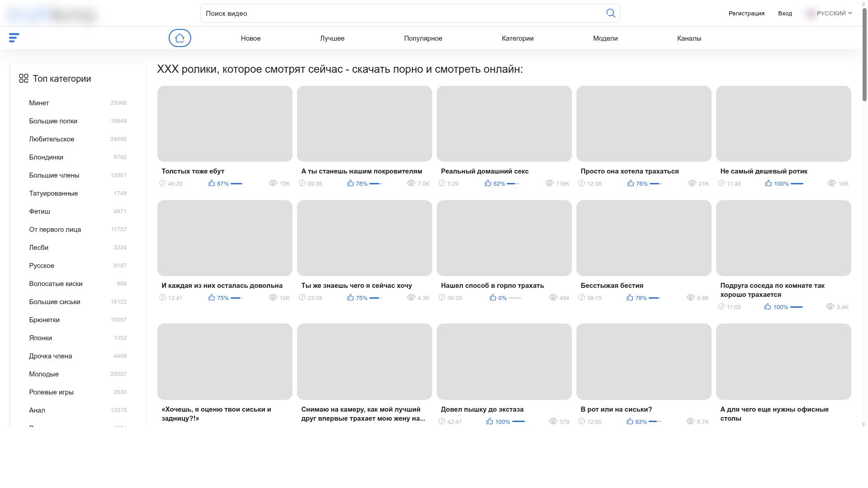This screenshot has width=868, height=488.
Task: Click the clock icon beside 46:20 duration
Action: pos(163,183)
